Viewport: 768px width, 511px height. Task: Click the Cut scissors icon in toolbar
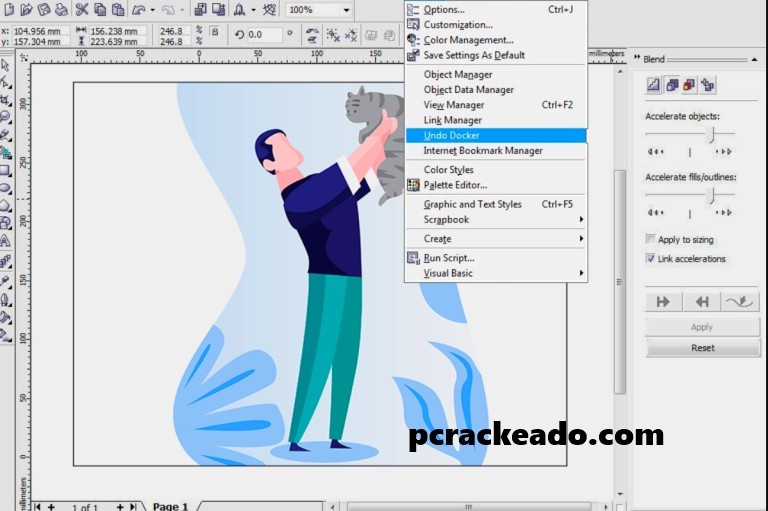[x=81, y=9]
